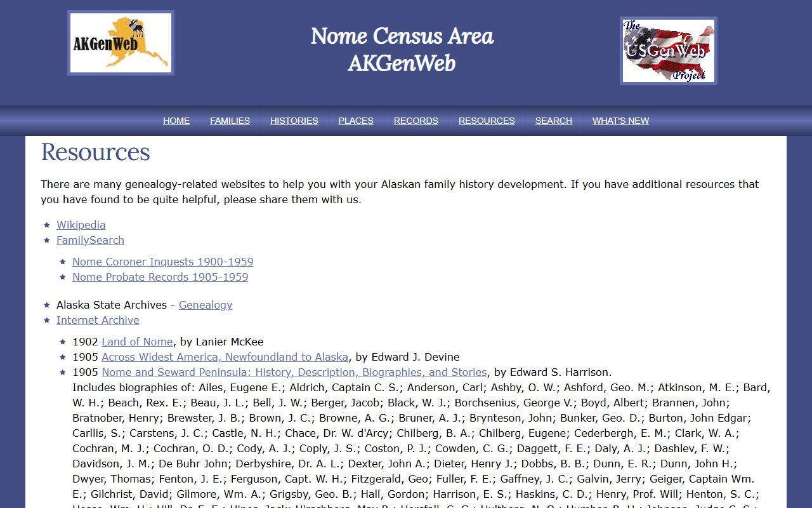Select RESOURCES in the navigation bar
Image resolution: width=812 pixels, height=508 pixels.
point(487,121)
